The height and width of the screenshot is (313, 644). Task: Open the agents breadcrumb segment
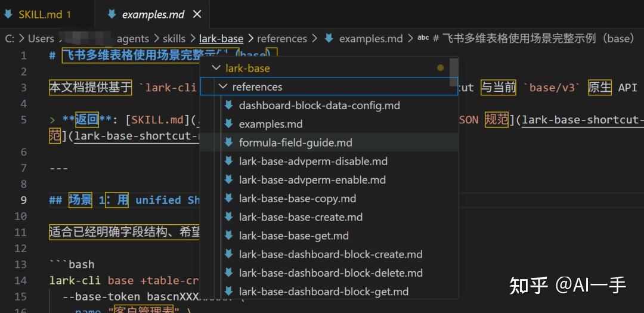132,39
